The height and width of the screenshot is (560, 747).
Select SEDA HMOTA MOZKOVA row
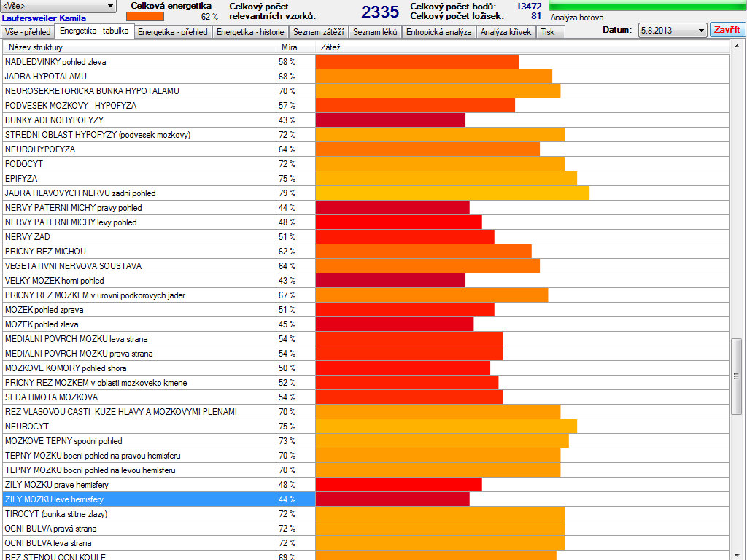coord(366,397)
